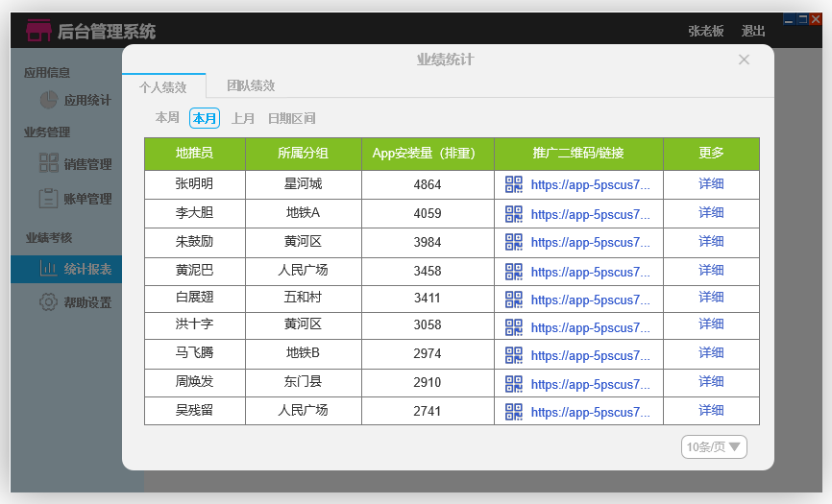The height and width of the screenshot is (504, 832).
Task: Open 马飞腾's promotion link
Action: click(x=590, y=355)
